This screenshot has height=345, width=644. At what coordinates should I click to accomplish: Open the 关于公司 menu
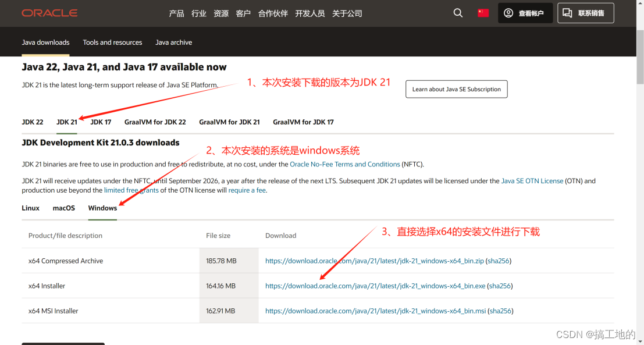(x=347, y=13)
